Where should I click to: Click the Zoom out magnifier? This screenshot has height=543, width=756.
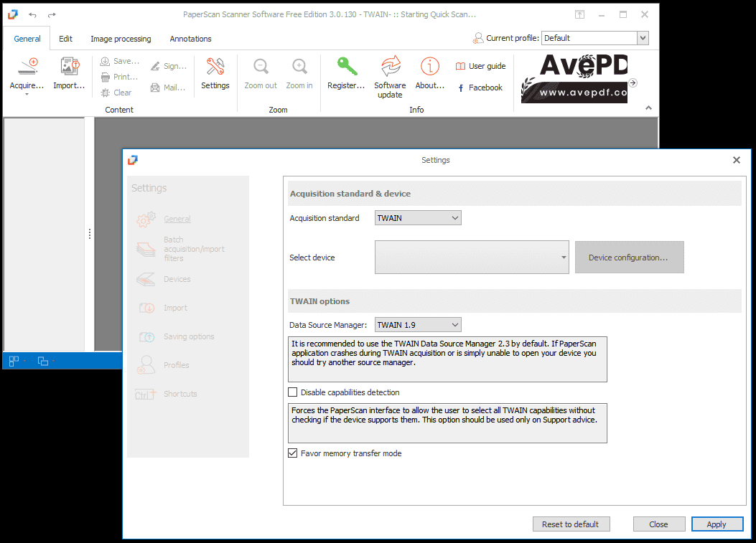(261, 73)
